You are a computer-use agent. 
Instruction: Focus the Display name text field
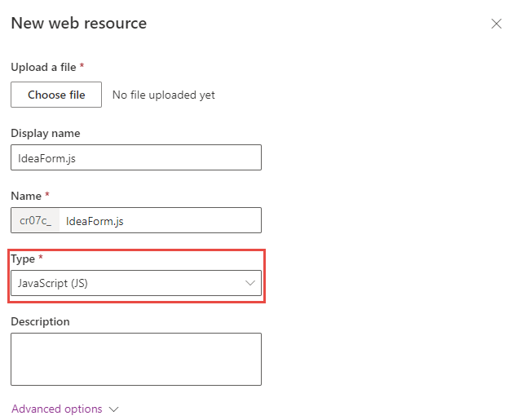[136, 157]
